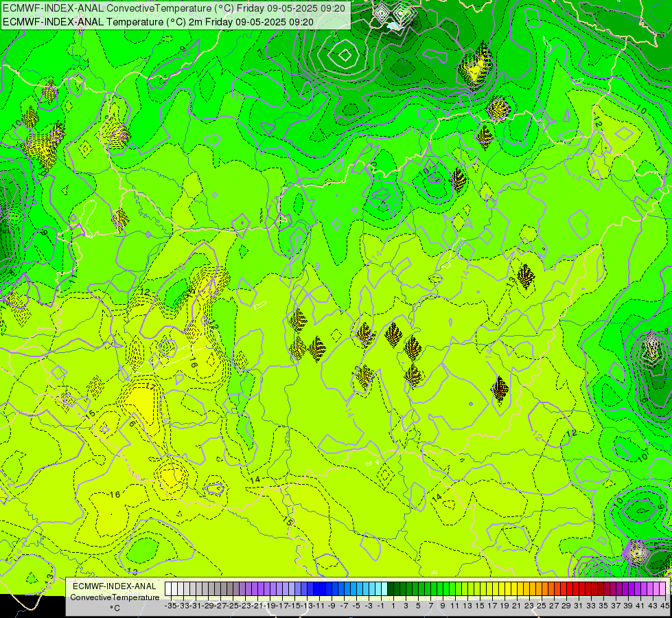Click legend value positive 19

pyautogui.click(x=505, y=606)
